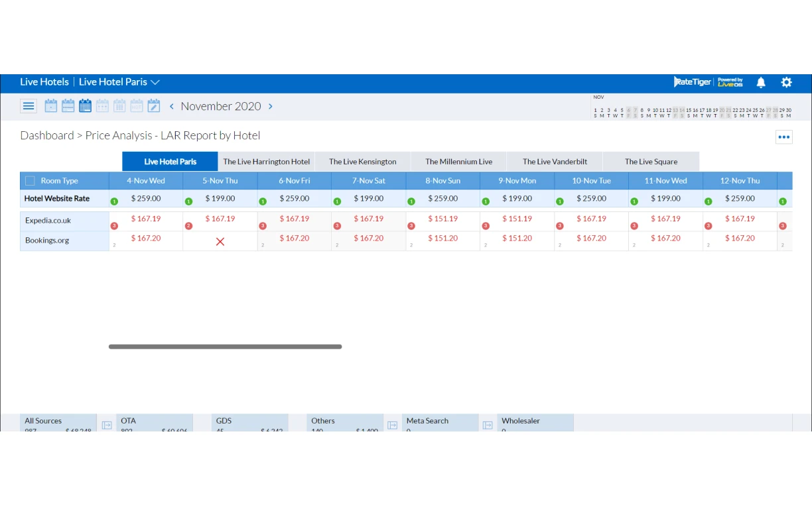The height and width of the screenshot is (509, 812).
Task: Open notifications bell
Action: tap(761, 82)
